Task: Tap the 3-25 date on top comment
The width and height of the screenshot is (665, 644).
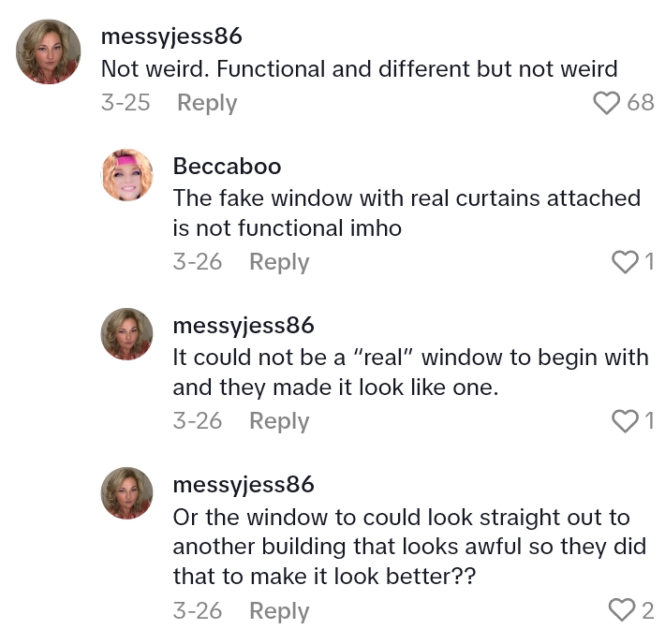Action: pos(126,102)
